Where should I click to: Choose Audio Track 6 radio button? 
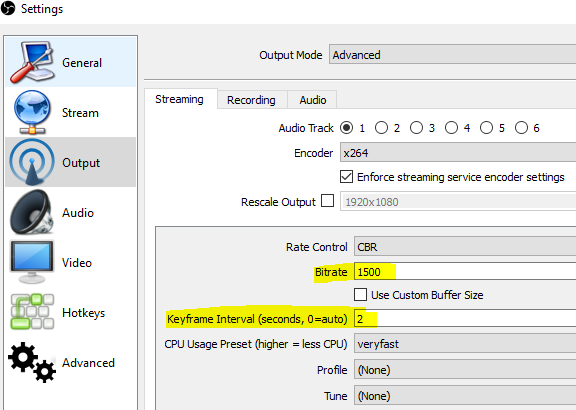(x=521, y=128)
